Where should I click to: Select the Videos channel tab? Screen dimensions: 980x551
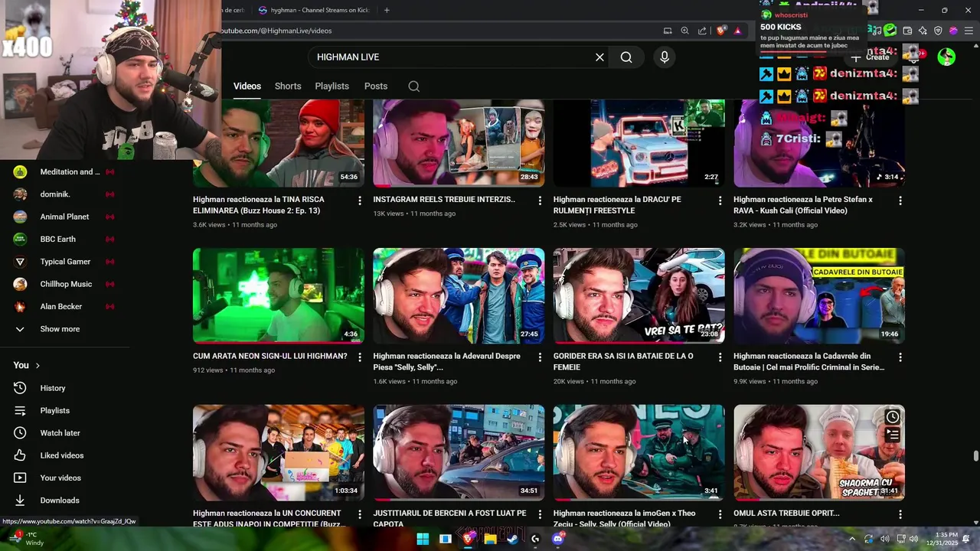point(247,86)
